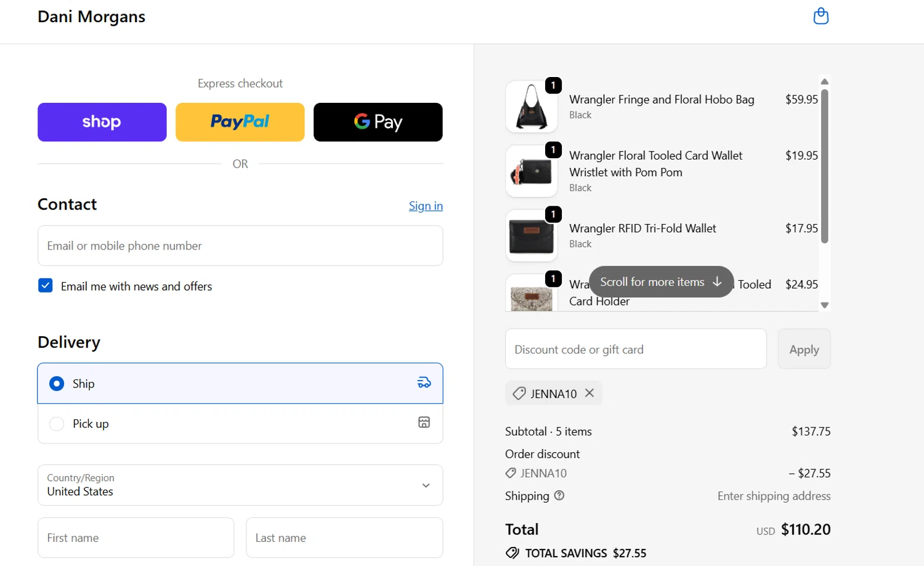Focus the email or phone number field
This screenshot has width=924, height=566.
point(240,246)
